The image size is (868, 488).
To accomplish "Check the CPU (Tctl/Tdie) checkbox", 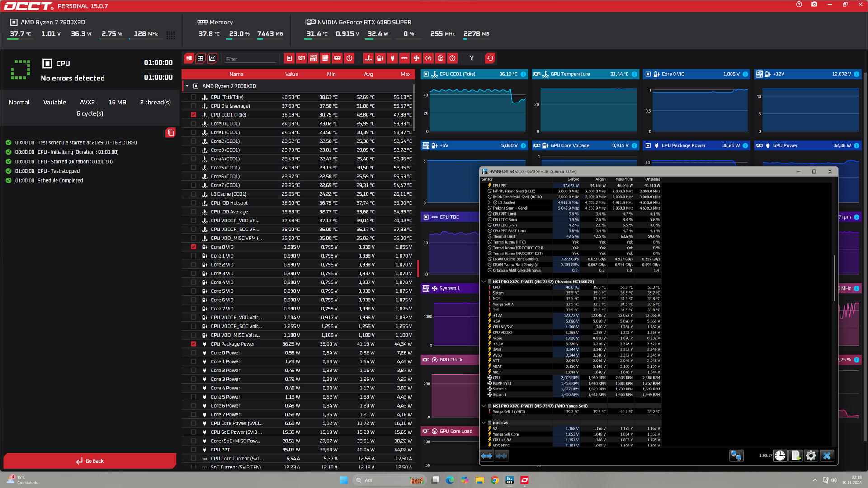I will 193,97.
